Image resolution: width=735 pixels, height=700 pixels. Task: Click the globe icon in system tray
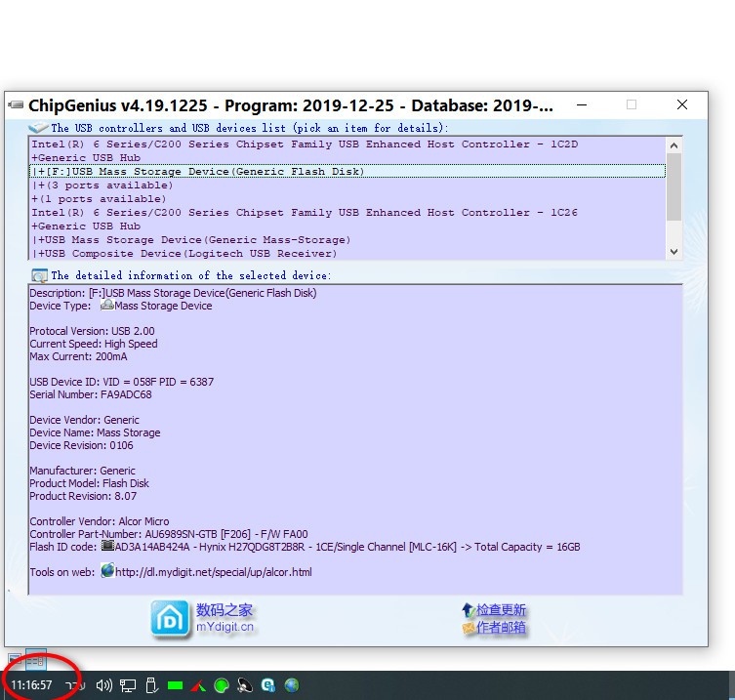(x=291, y=685)
